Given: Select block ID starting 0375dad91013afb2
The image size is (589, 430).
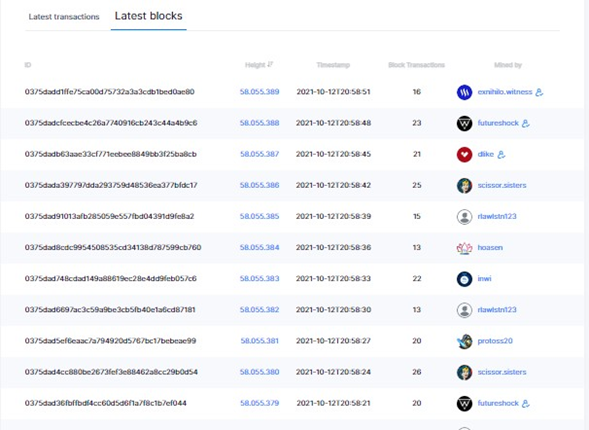Looking at the screenshot, I should tap(109, 216).
